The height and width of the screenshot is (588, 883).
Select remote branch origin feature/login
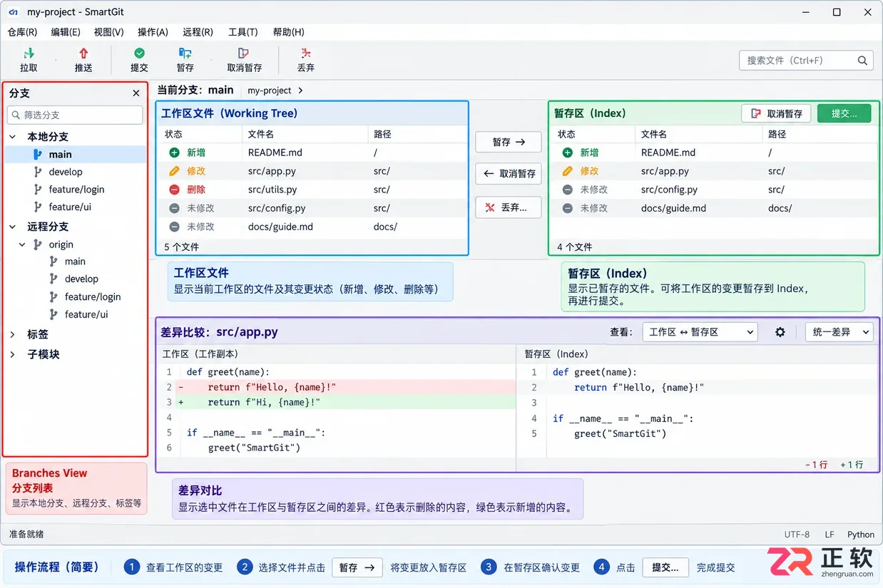pos(93,296)
